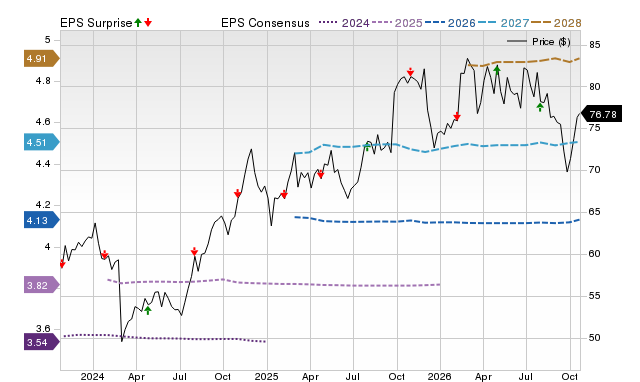Toggle the Price ($) line in legend
The height and width of the screenshot is (382, 640).
[x=539, y=42]
